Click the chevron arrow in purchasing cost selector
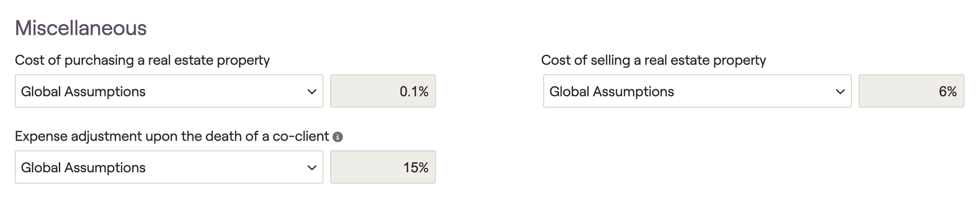Screen dimensions: 980x203 [312, 92]
